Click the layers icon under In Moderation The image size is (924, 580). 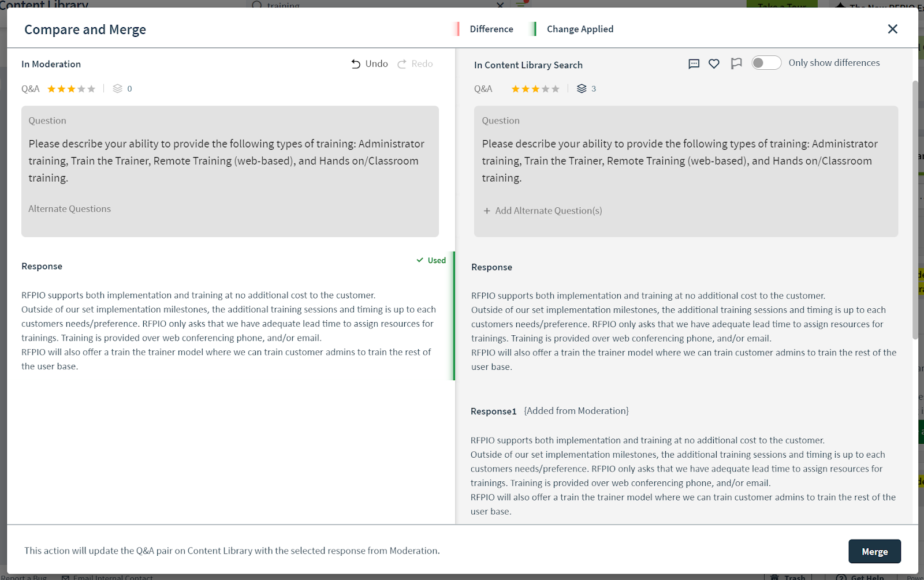tap(118, 88)
